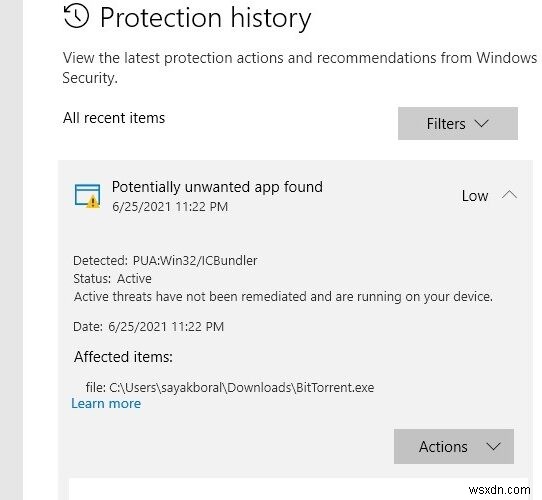The width and height of the screenshot is (542, 500).
Task: Click the active threats not remediated message
Action: pos(283,297)
